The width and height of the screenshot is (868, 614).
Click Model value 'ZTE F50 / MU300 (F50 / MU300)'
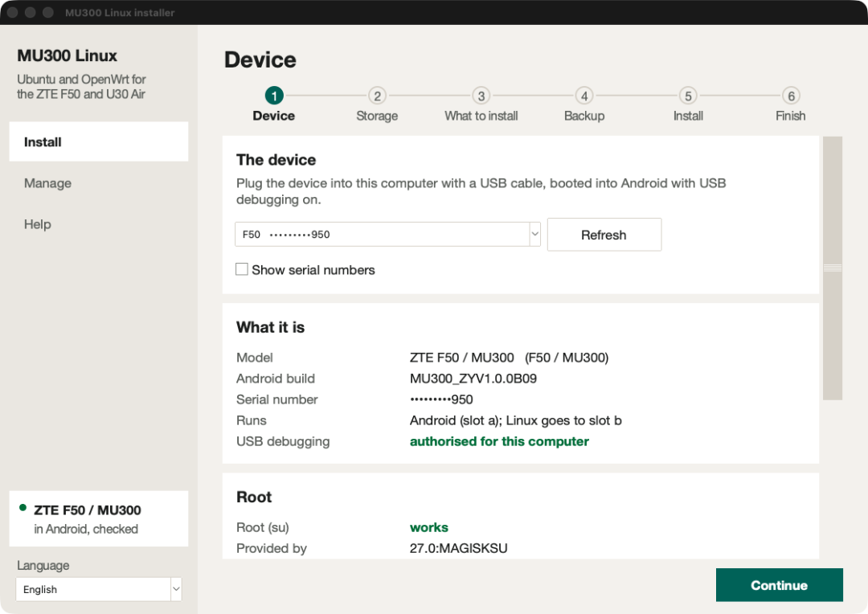[509, 358]
